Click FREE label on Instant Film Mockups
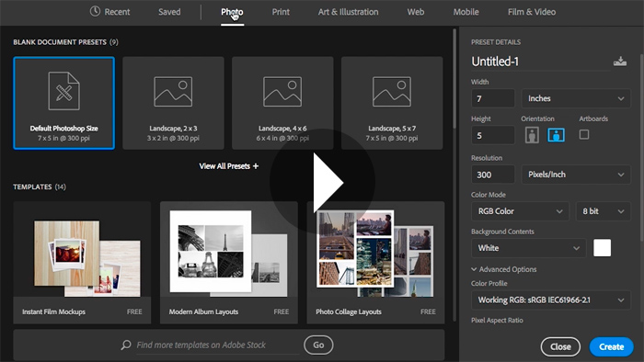Image resolution: width=644 pixels, height=362 pixels. coord(134,312)
